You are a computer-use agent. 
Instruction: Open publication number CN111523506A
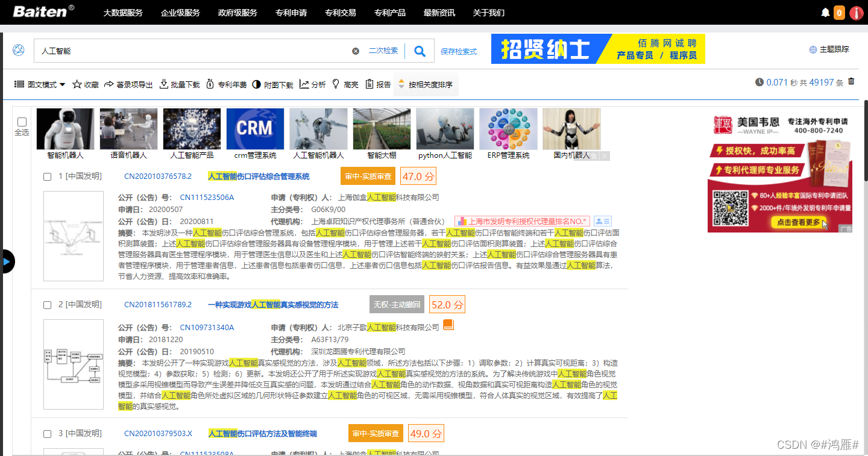tap(207, 198)
